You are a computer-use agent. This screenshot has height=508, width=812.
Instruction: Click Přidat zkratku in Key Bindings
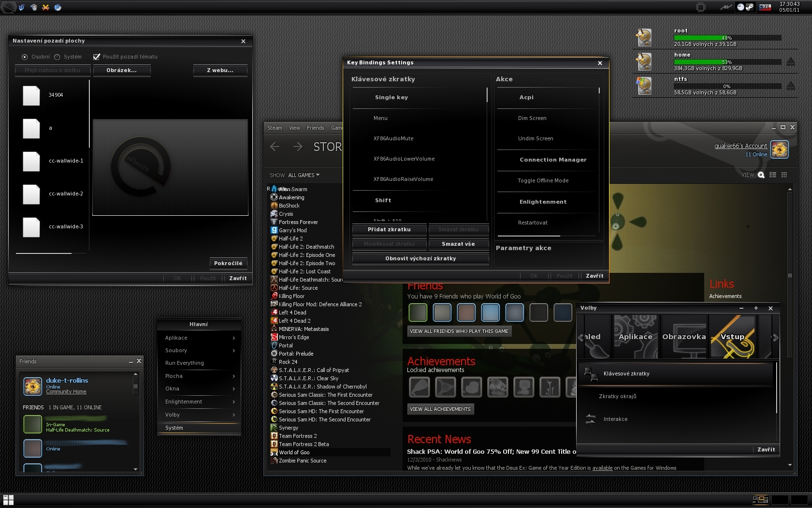(x=389, y=229)
